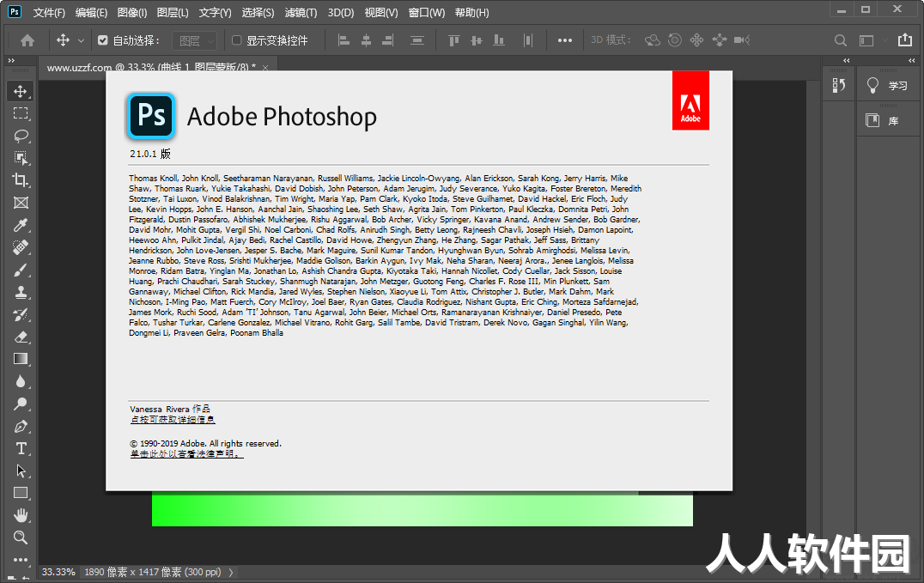
Task: Click the link for detailed information
Action: click(x=173, y=420)
